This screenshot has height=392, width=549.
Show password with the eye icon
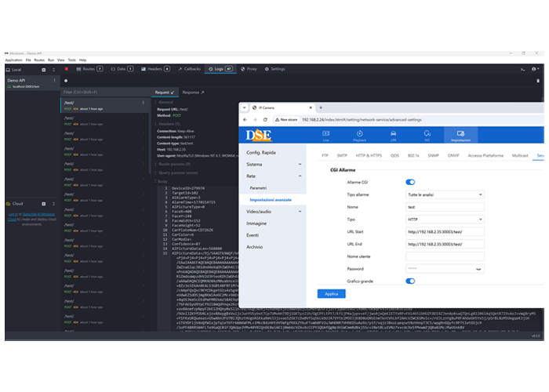pos(479,268)
